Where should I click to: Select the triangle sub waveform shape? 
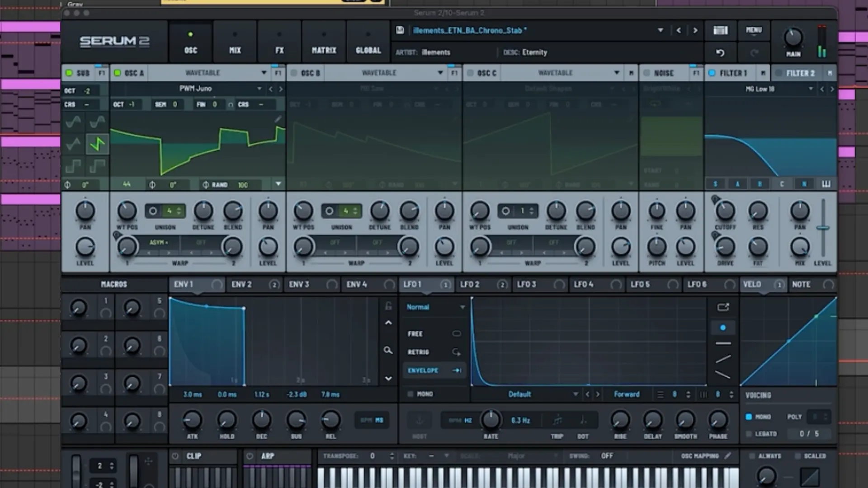click(x=73, y=144)
